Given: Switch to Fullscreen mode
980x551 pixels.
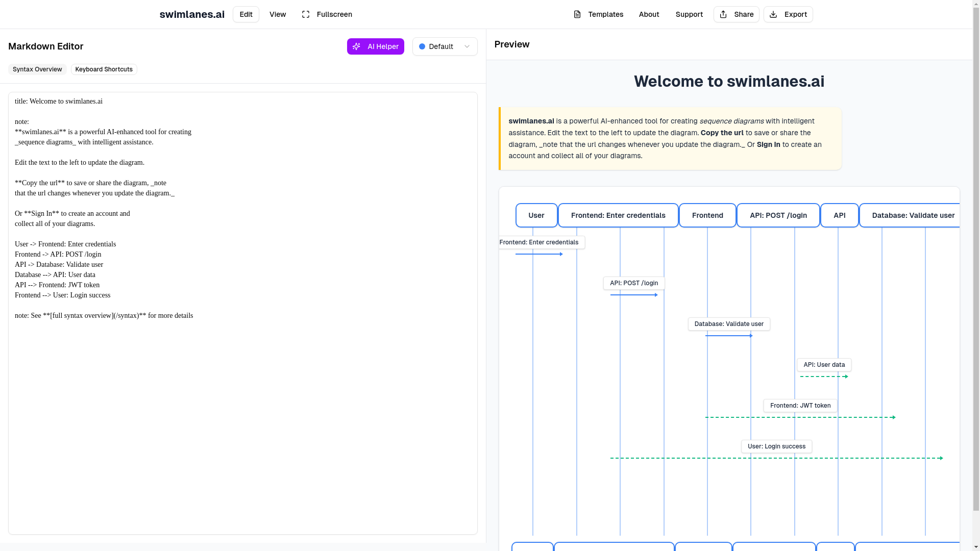Looking at the screenshot, I should click(327, 14).
